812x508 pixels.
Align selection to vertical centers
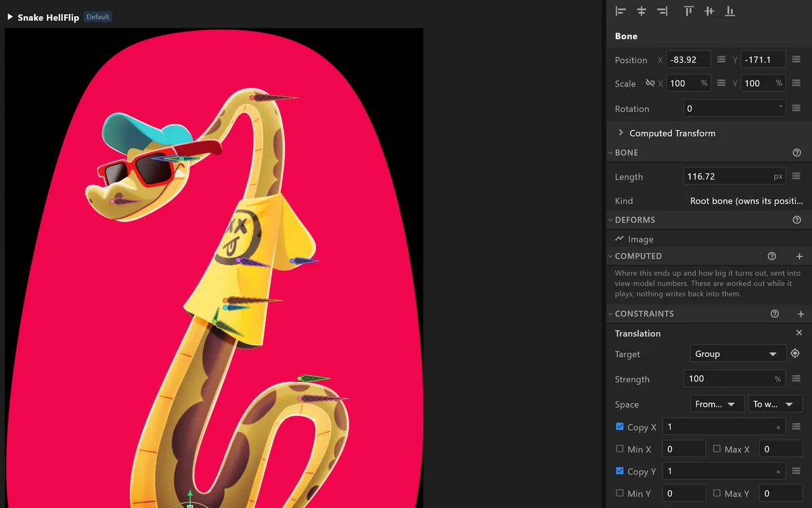tap(709, 11)
